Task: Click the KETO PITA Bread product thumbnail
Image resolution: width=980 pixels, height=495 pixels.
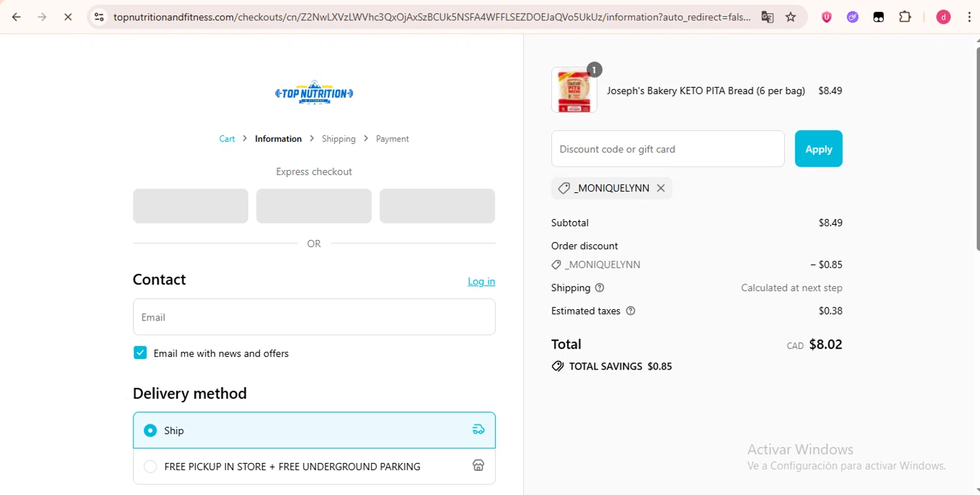Action: pyautogui.click(x=574, y=90)
